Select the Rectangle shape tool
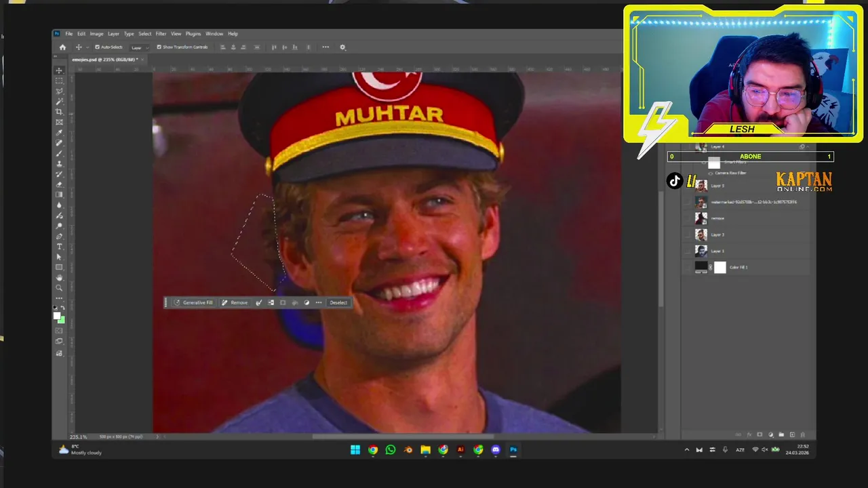868x488 pixels. pos(59,267)
